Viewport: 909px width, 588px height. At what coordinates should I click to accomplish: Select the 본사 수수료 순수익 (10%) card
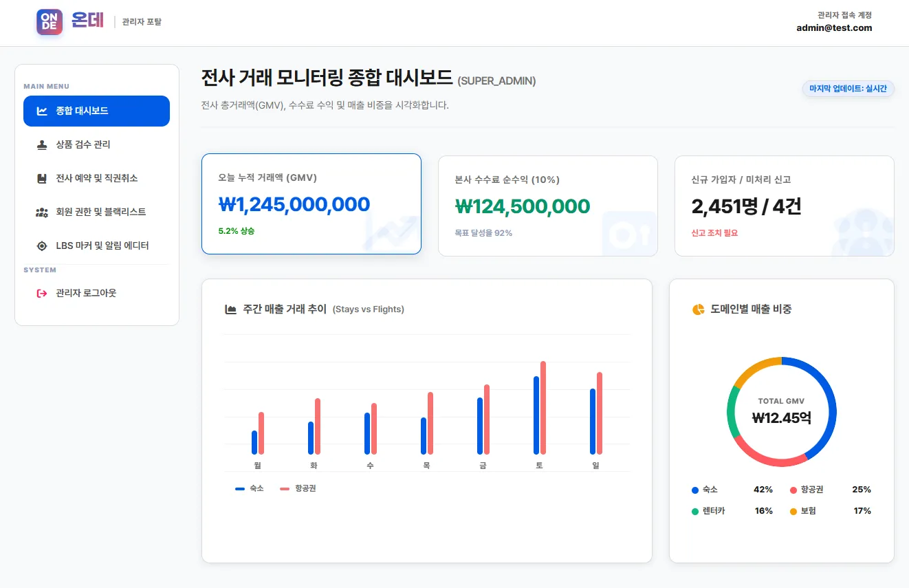click(548, 206)
